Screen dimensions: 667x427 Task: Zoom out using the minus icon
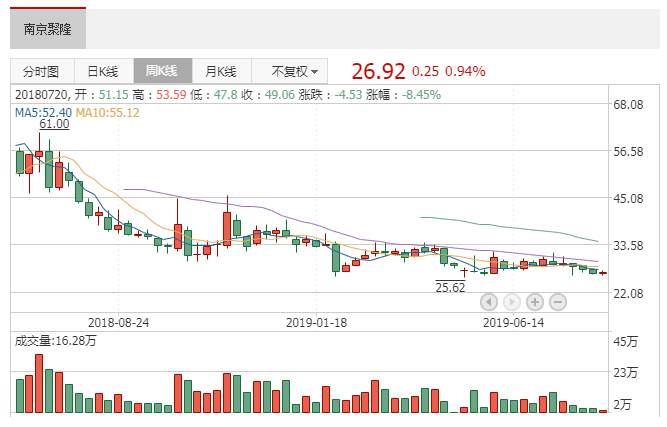pyautogui.click(x=558, y=301)
